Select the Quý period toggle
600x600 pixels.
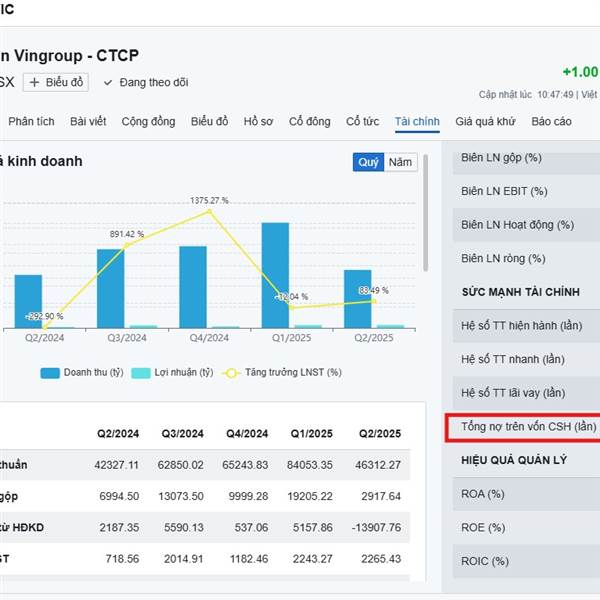[x=368, y=162]
